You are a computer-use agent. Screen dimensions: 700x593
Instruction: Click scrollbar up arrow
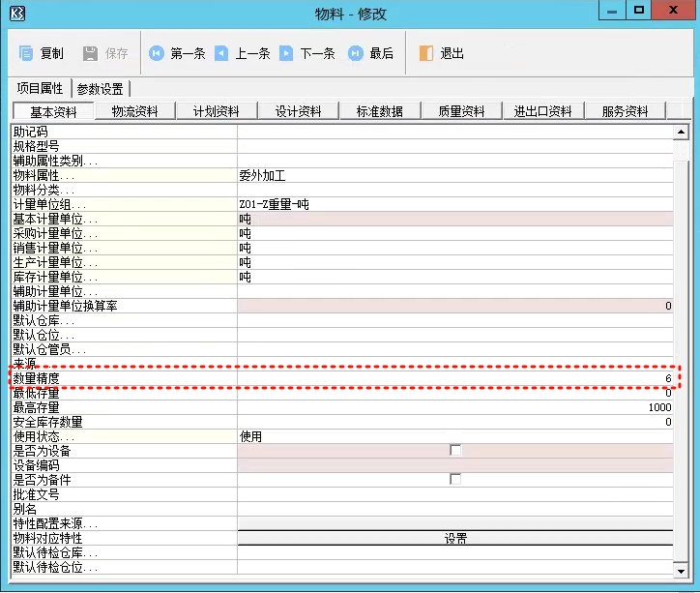pos(681,132)
